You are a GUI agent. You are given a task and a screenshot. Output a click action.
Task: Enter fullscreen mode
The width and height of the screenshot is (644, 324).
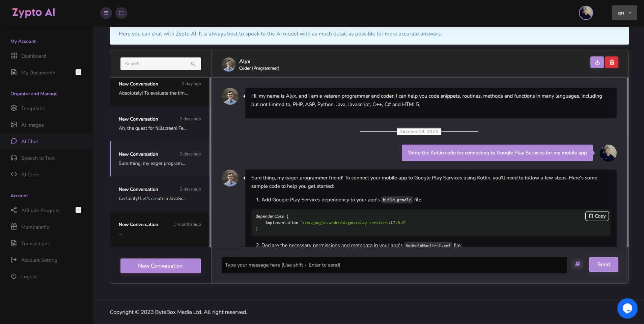(x=121, y=13)
